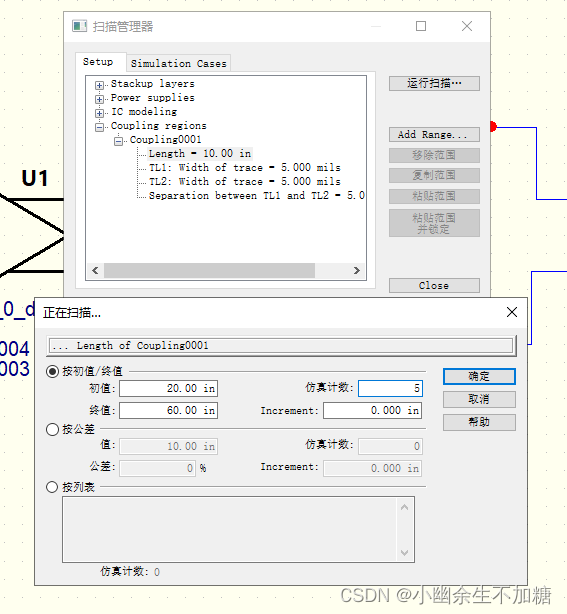Image resolution: width=567 pixels, height=614 pixels.
Task: Click the list box up scroll arrow
Action: (404, 507)
